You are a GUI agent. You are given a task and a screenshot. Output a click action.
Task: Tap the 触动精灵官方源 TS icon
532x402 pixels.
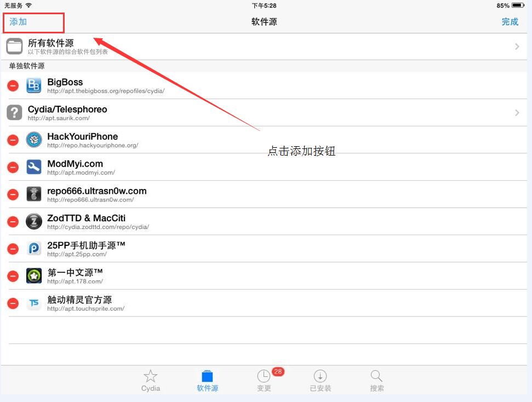pos(34,303)
